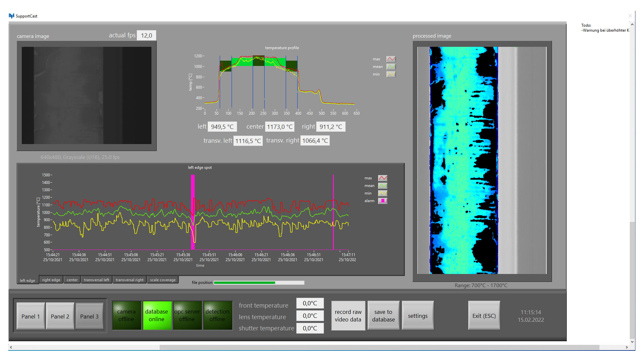This screenshot has height=362, width=644.
Task: Switch to the right edge tab
Action: click(x=51, y=280)
